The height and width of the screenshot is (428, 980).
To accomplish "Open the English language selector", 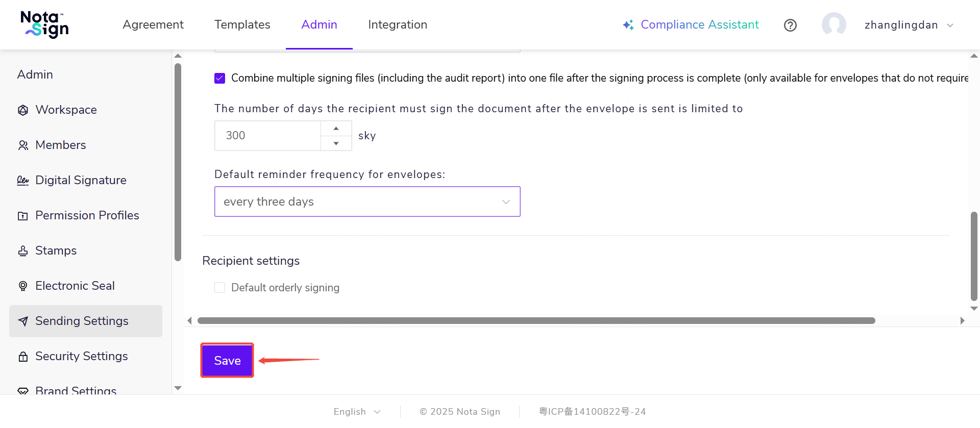I will 357,412.
